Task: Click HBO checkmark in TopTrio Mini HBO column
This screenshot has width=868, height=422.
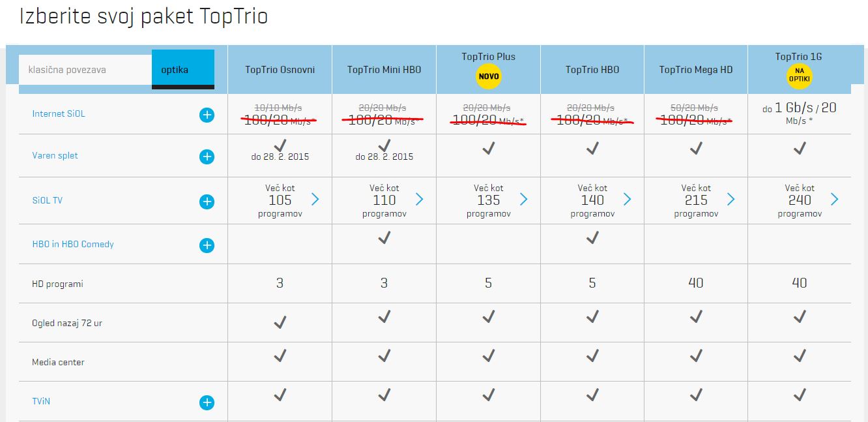Action: pos(384,237)
